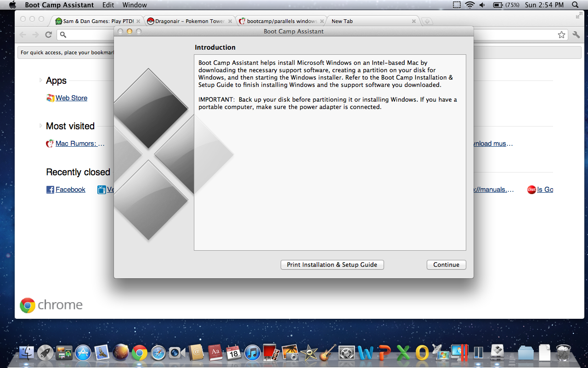Screen dimensions: 588x368
Task: Open Mail from the Dock
Action: (x=102, y=353)
